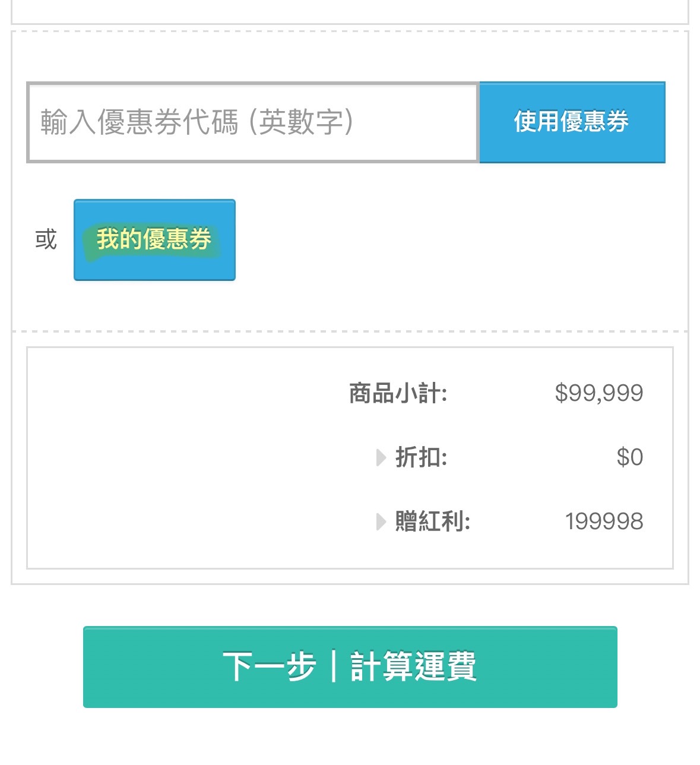Screen dimensions: 700x765
Task: Select the $99,999 subtotal amount
Action: tap(599, 393)
